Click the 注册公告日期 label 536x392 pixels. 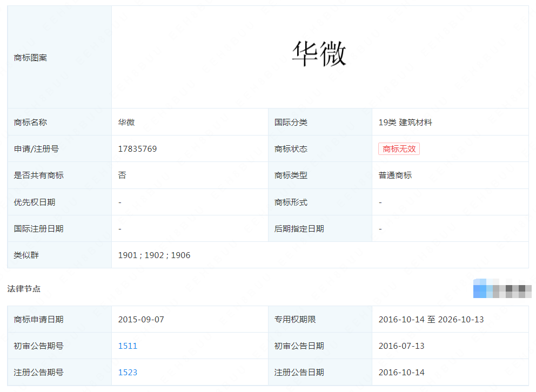pos(299,372)
